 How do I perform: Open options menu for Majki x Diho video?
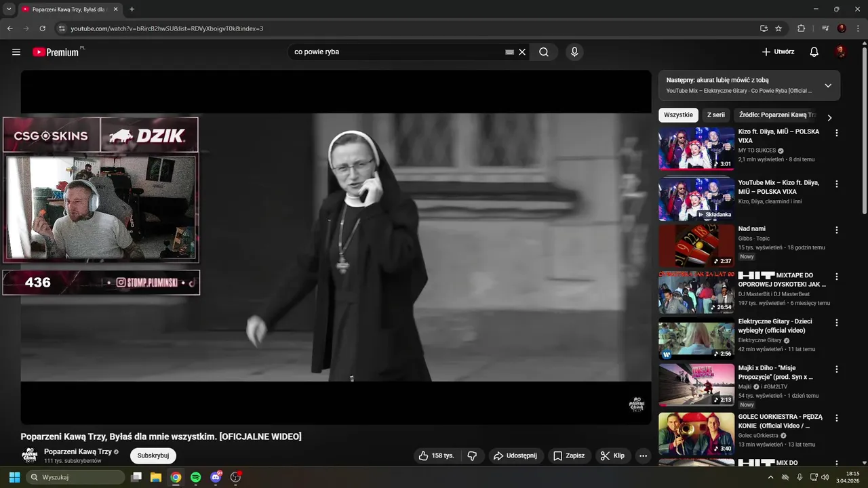836,369
